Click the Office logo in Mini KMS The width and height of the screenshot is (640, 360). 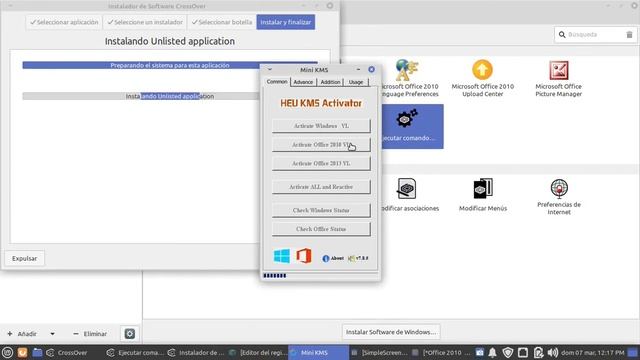click(x=304, y=256)
